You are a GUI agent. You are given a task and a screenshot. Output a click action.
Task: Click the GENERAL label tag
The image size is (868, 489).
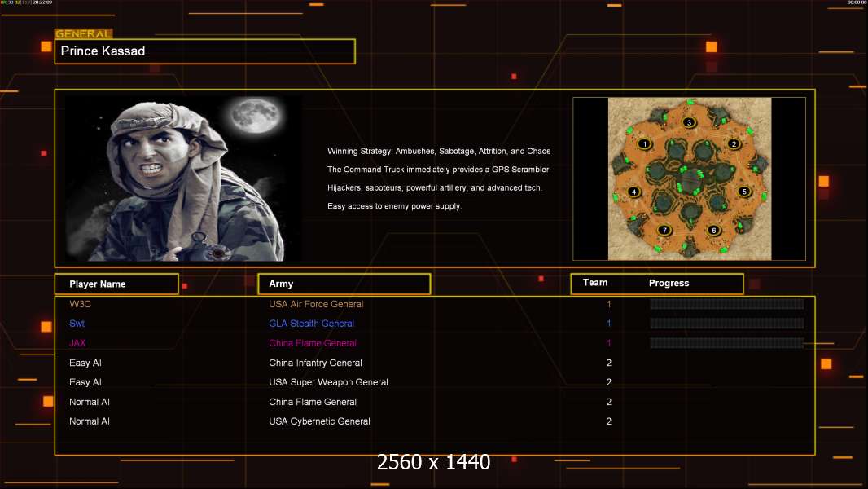[84, 33]
